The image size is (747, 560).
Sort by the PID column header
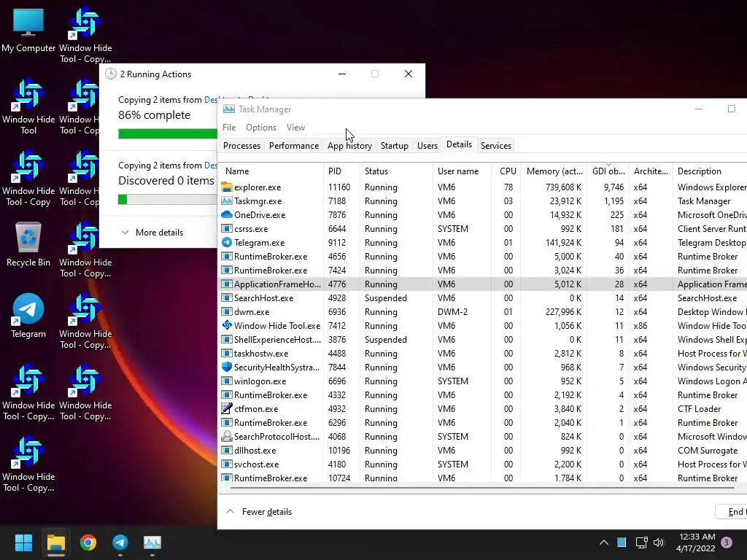[341, 171]
